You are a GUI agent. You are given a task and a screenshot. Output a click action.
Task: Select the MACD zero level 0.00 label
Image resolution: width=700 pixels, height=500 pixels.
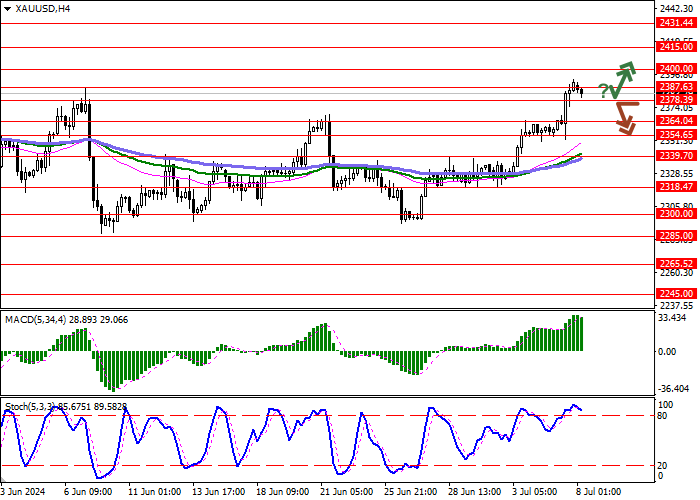coord(667,352)
